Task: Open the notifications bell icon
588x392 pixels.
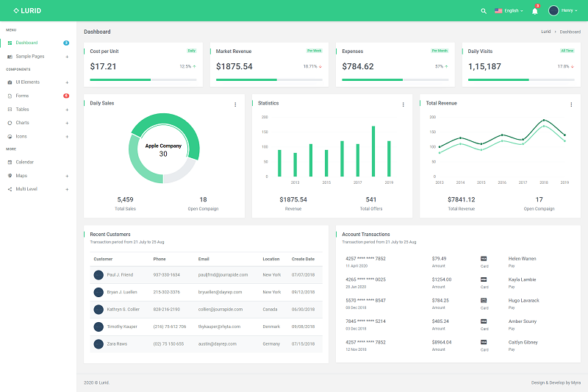Action: point(535,11)
